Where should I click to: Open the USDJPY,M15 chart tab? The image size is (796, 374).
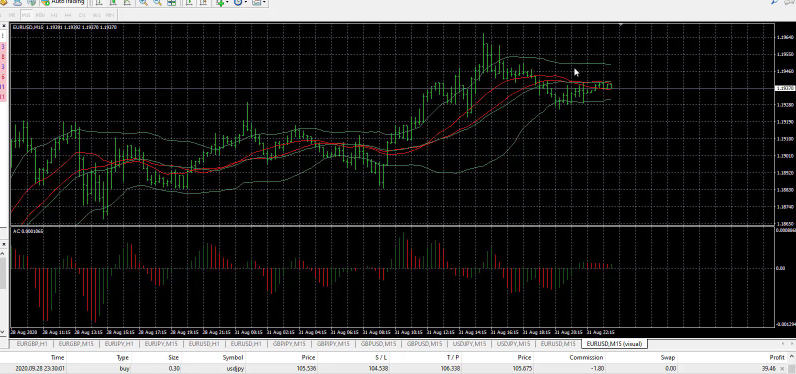click(x=514, y=344)
